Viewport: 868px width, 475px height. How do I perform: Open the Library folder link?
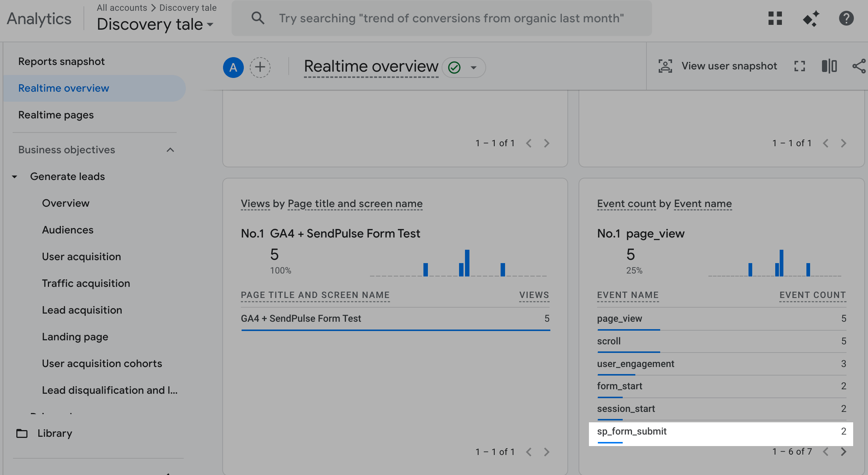(x=55, y=433)
